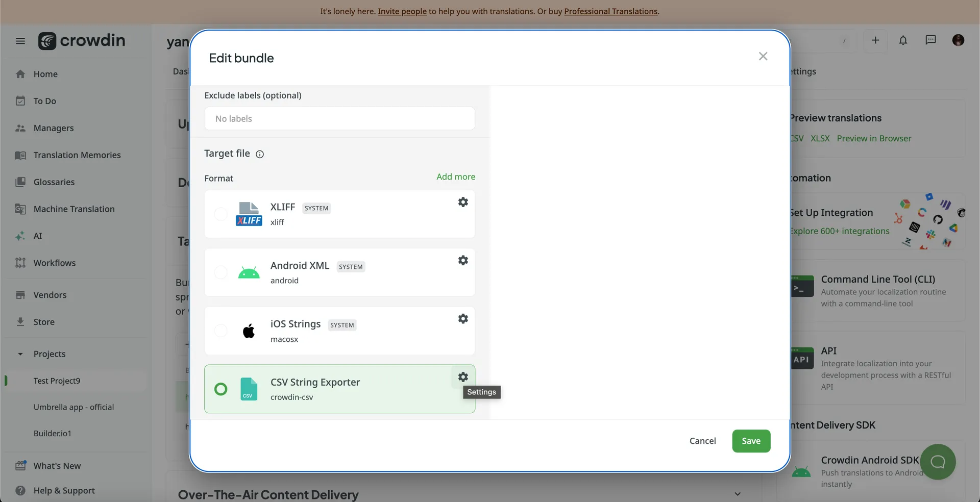Collapse the Projects section arrow

point(20,354)
